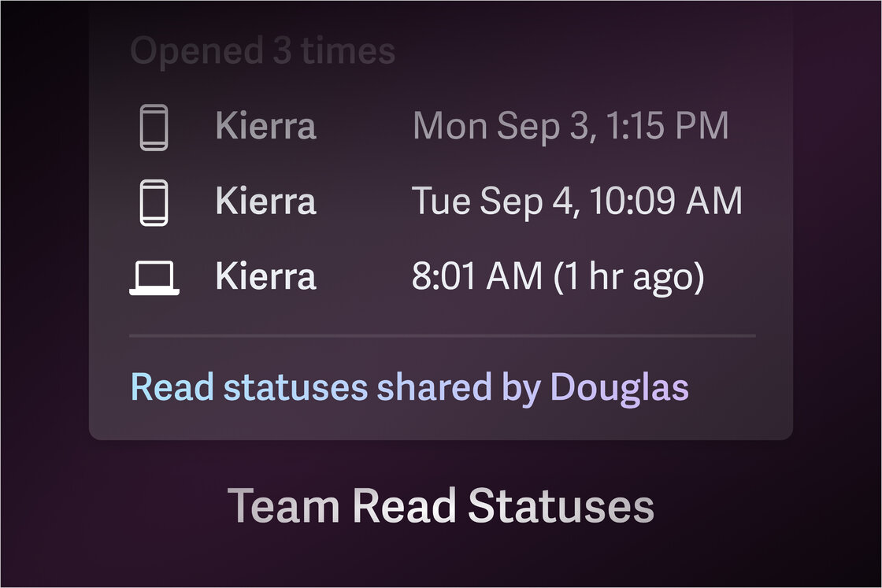Select Kierra on the laptop row

click(x=265, y=278)
